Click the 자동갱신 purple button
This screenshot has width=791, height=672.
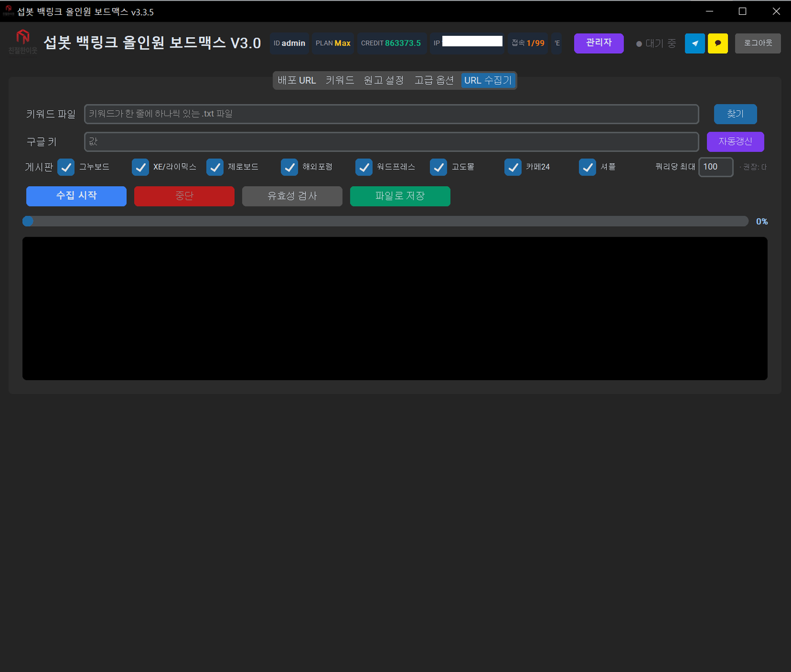point(735,142)
